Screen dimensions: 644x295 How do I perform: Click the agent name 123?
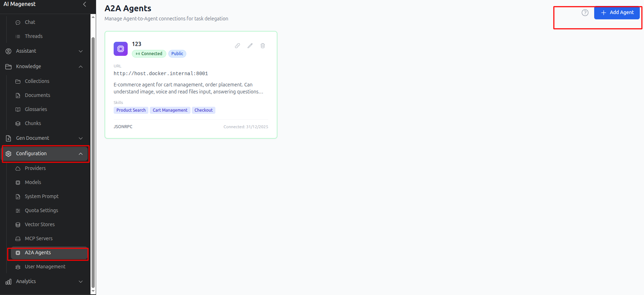point(136,44)
